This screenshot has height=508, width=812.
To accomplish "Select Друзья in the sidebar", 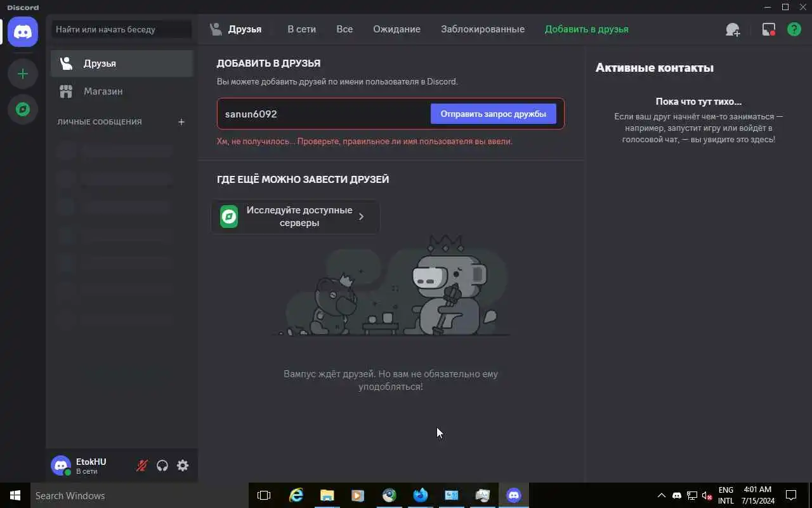I will 122,63.
